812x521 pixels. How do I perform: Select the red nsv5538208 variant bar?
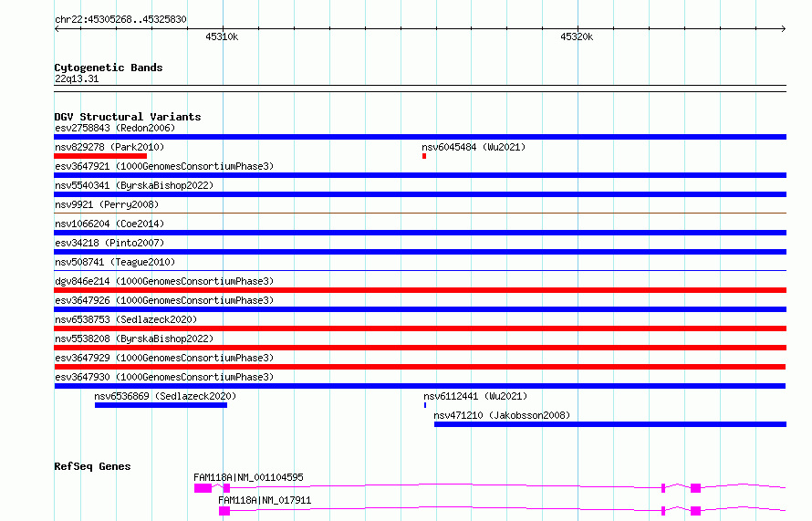[420, 348]
